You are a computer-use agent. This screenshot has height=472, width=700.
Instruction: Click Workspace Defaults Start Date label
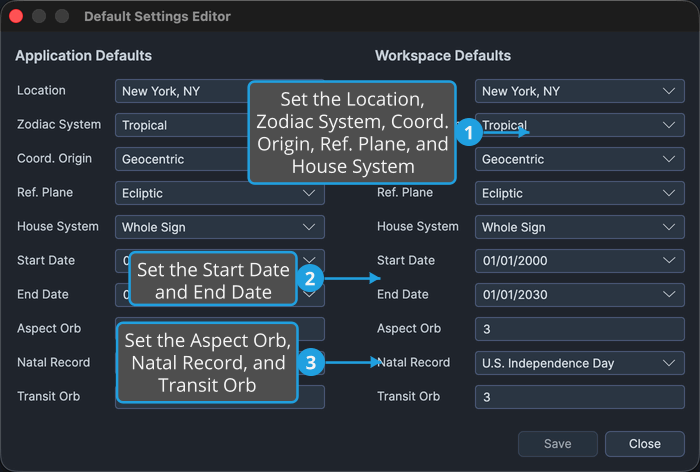[x=406, y=260]
